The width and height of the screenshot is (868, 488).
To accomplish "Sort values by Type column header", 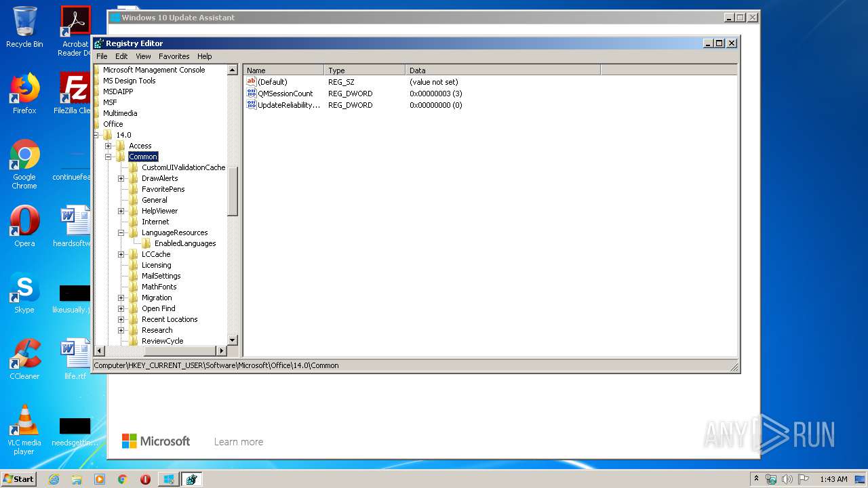I will (365, 70).
